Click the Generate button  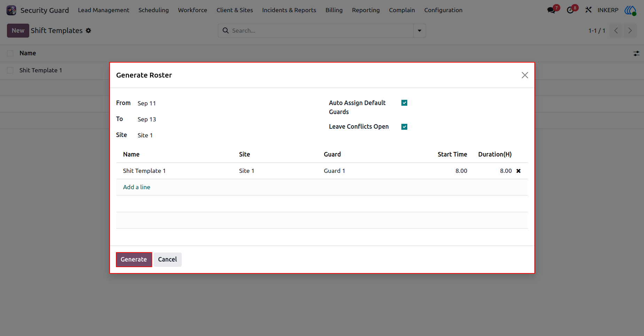point(134,259)
